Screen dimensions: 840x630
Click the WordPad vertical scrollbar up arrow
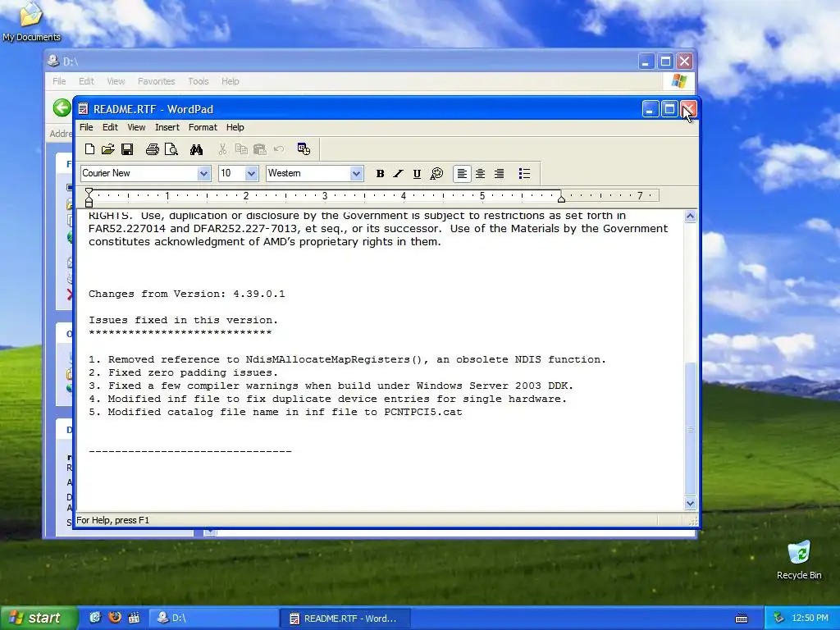(x=690, y=217)
